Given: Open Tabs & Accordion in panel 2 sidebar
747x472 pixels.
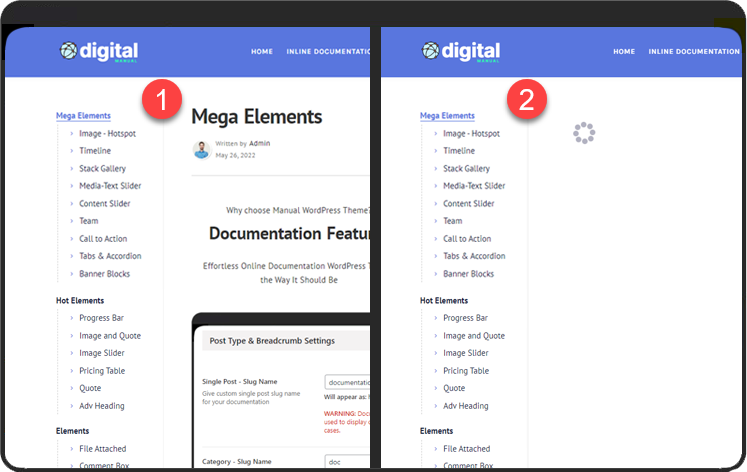Looking at the screenshot, I should click(474, 256).
